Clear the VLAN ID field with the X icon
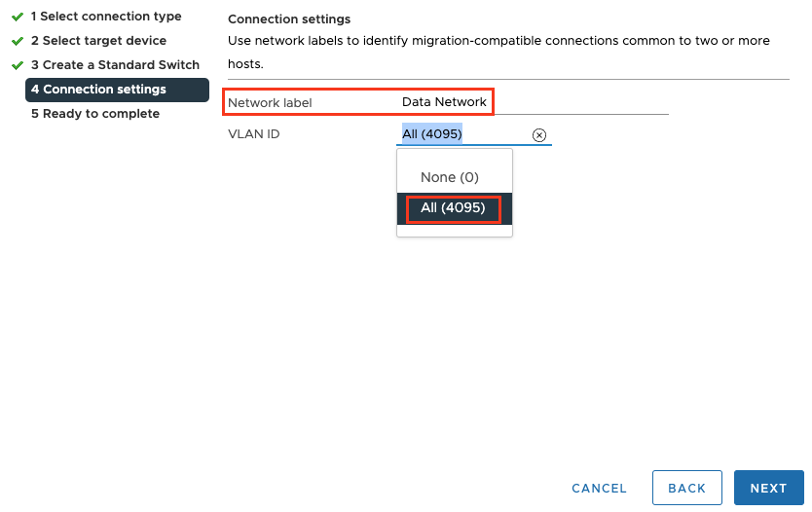The image size is (812, 512). point(539,135)
